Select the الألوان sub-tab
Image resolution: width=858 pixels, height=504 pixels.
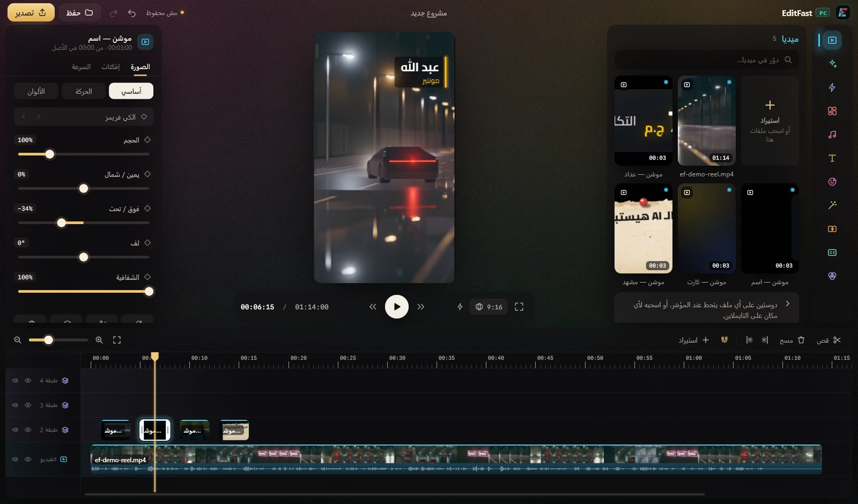[36, 91]
